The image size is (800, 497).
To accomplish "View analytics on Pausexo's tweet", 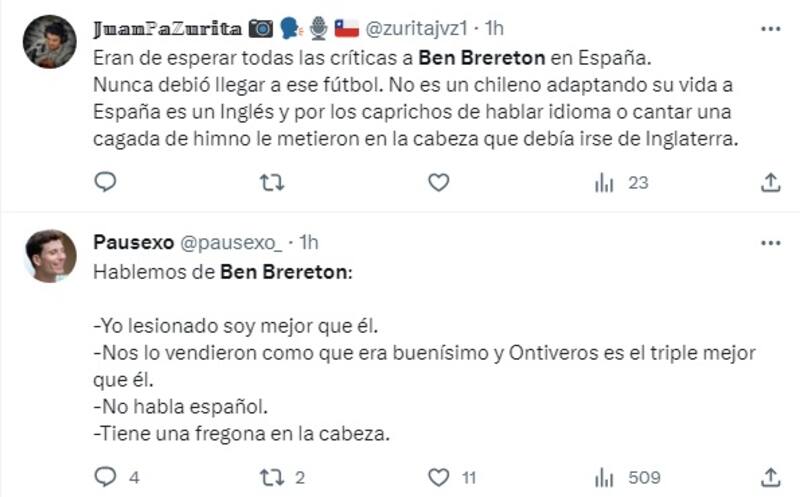I will (604, 476).
